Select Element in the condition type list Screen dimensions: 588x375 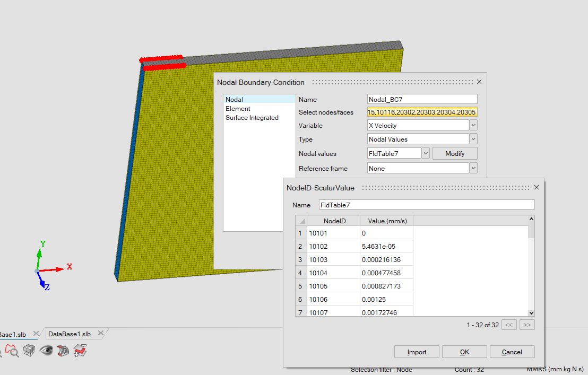pyautogui.click(x=259, y=109)
